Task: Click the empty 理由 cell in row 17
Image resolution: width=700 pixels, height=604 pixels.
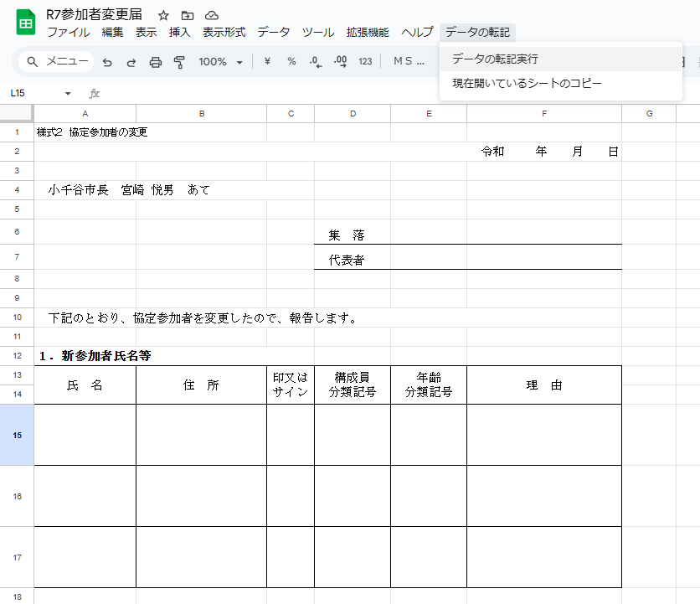Action: [x=544, y=558]
